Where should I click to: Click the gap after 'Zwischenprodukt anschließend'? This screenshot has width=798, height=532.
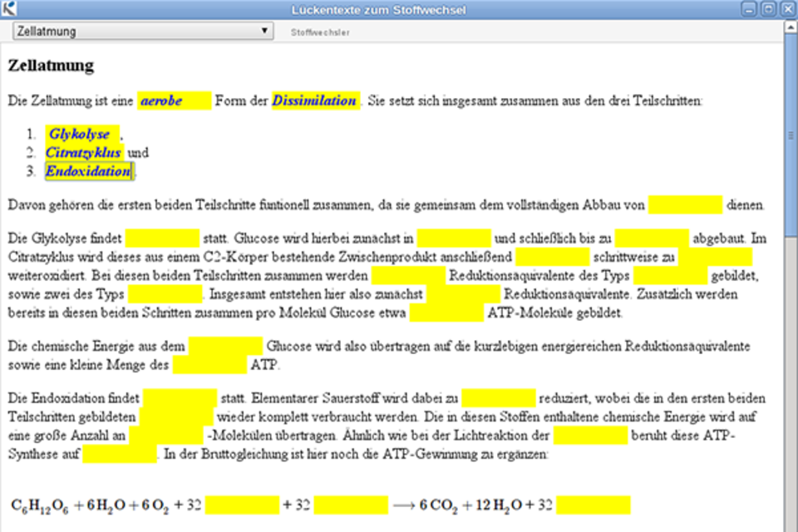click(x=553, y=257)
